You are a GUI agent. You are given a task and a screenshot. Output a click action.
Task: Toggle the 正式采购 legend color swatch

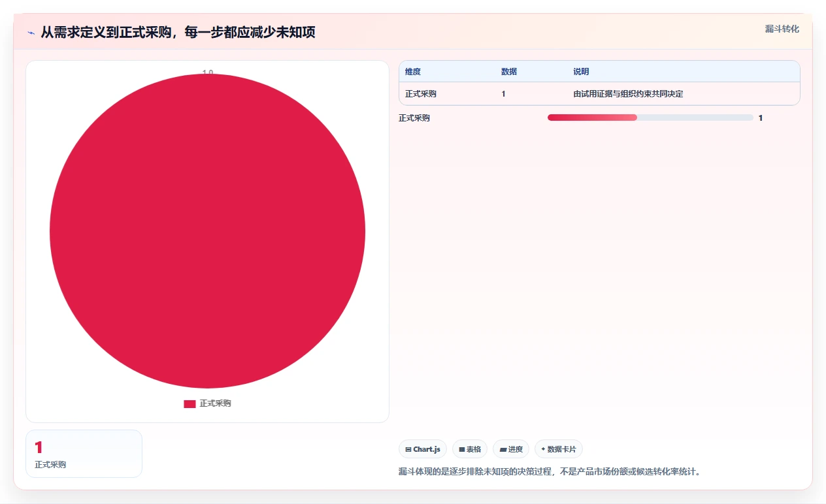coord(190,404)
